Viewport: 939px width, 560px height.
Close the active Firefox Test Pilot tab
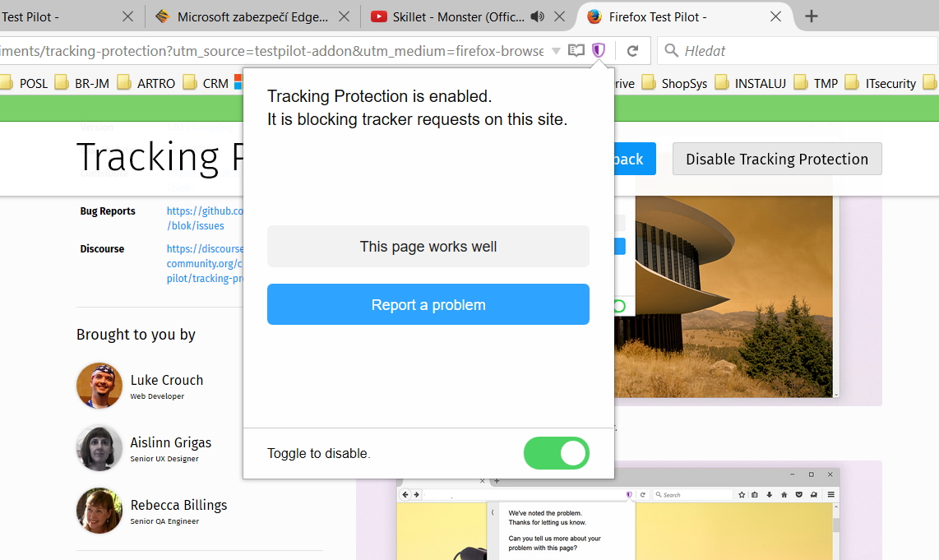tap(775, 16)
